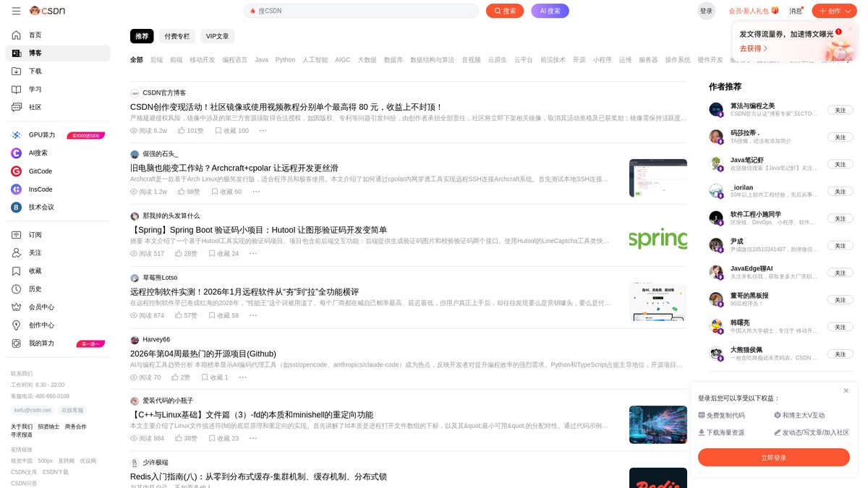Close the 发文得流量券 promo banner

pyautogui.click(x=851, y=28)
